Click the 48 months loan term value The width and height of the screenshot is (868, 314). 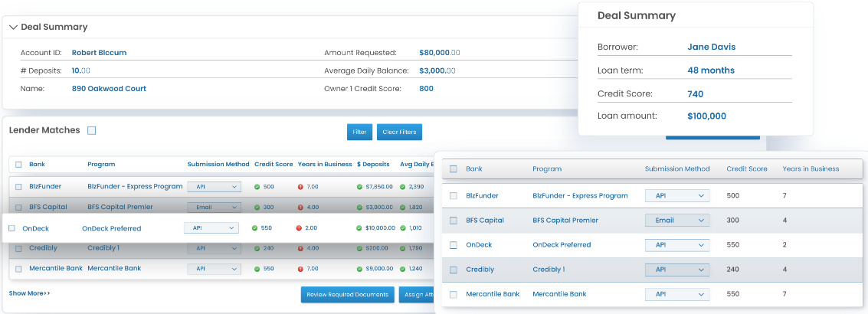711,71
